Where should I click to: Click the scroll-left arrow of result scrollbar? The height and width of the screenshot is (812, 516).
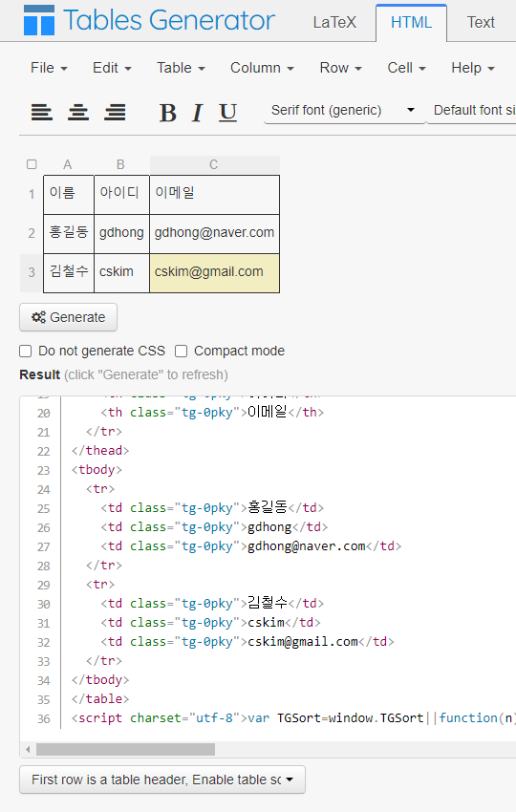[28, 749]
